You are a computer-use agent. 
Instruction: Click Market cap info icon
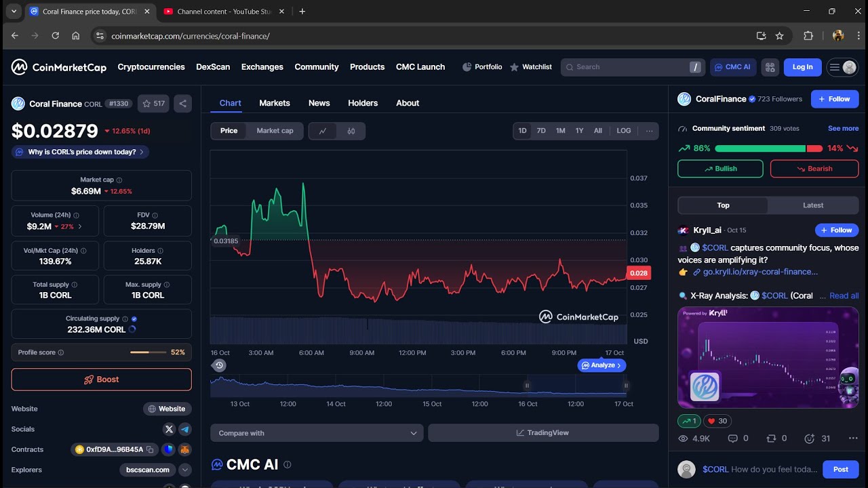click(x=119, y=180)
